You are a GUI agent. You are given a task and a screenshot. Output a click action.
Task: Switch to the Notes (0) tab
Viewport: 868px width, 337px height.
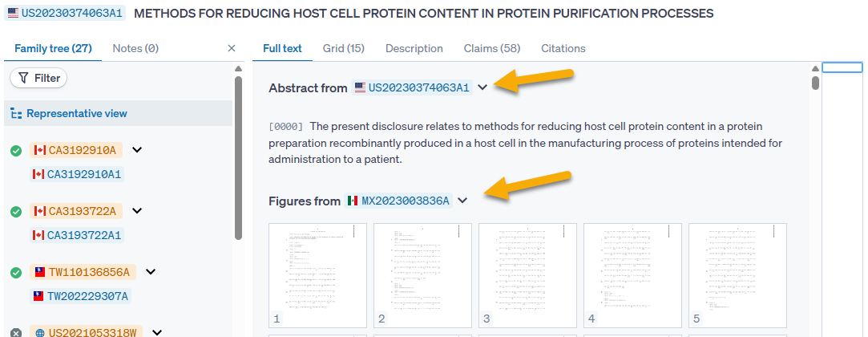[135, 48]
